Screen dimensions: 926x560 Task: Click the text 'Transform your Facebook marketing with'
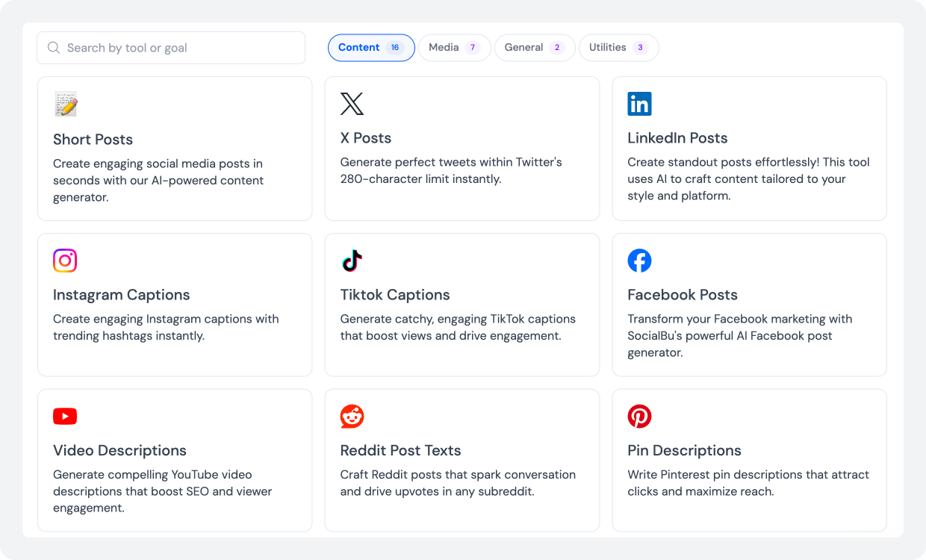tap(740, 319)
